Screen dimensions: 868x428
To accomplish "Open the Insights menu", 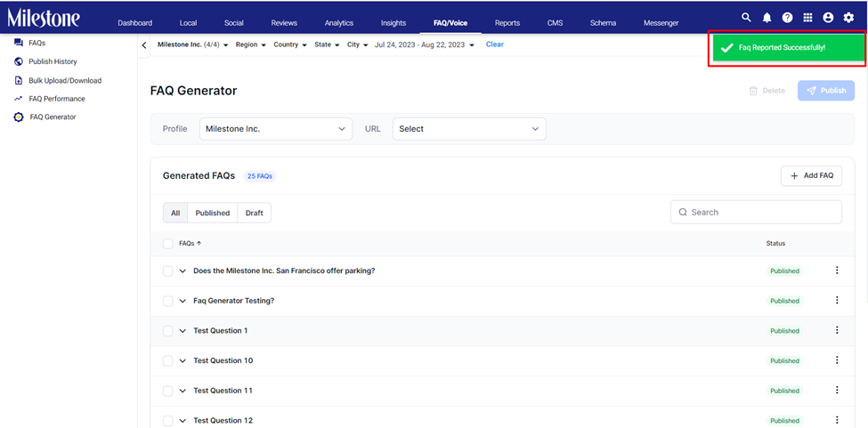I will tap(393, 23).
